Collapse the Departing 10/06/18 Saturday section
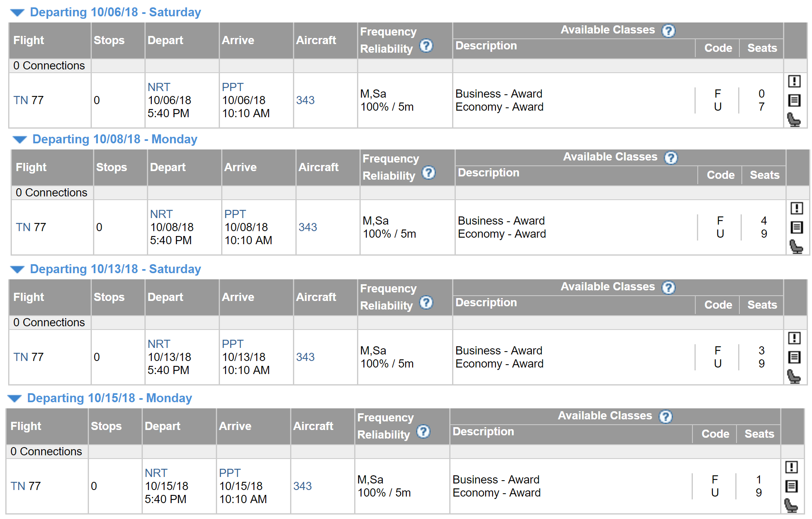This screenshot has height=519, width=812. pyautogui.click(x=18, y=13)
